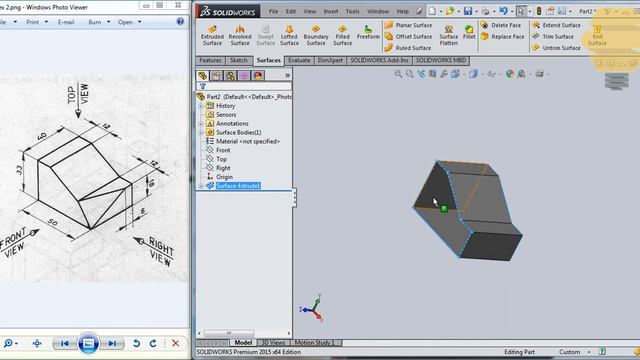Image resolution: width=640 pixels, height=360 pixels.
Task: Expand the Surface-Extrude1 feature node
Action: point(201,186)
